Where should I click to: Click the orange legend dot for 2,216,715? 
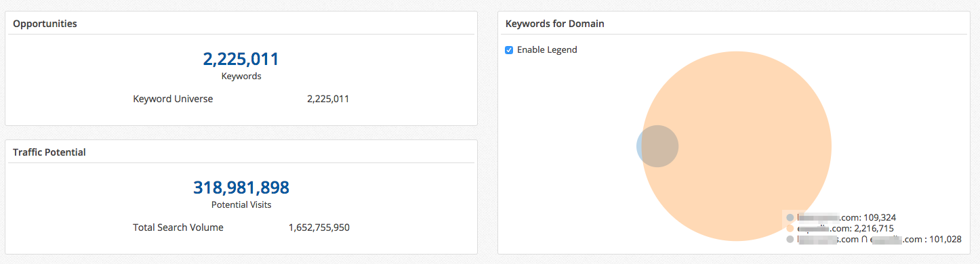[x=790, y=229]
